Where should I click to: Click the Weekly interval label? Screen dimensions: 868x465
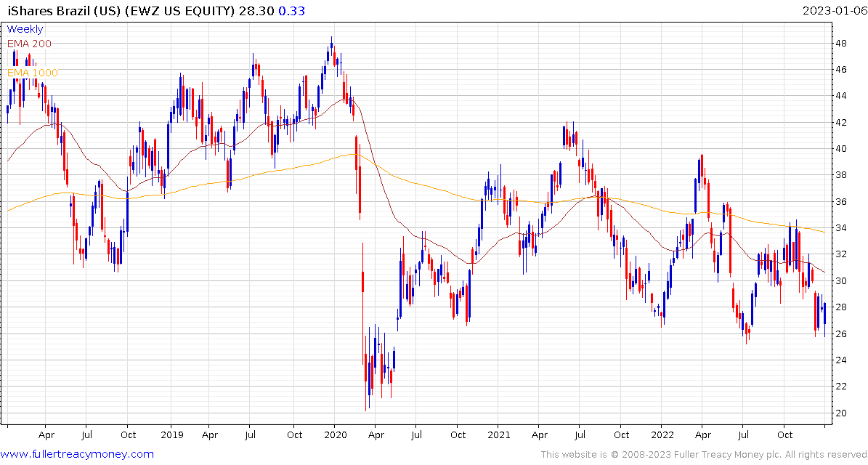point(25,29)
